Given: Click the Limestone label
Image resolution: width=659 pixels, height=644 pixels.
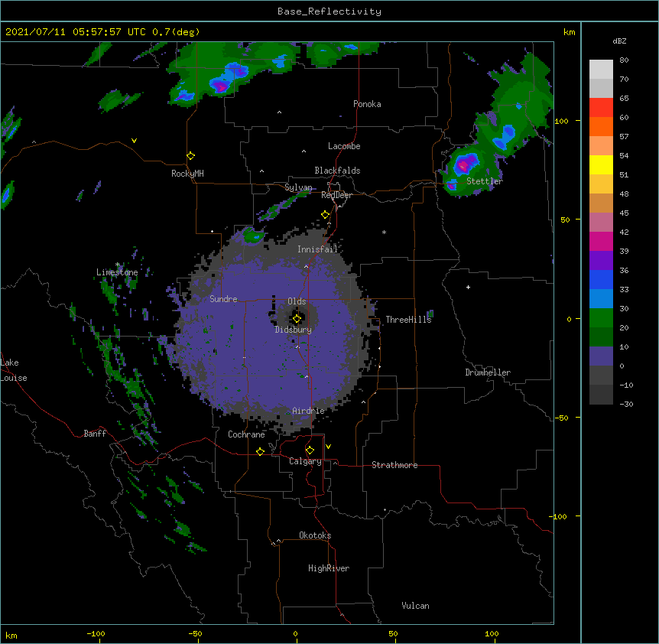Looking at the screenshot, I should coord(117,272).
